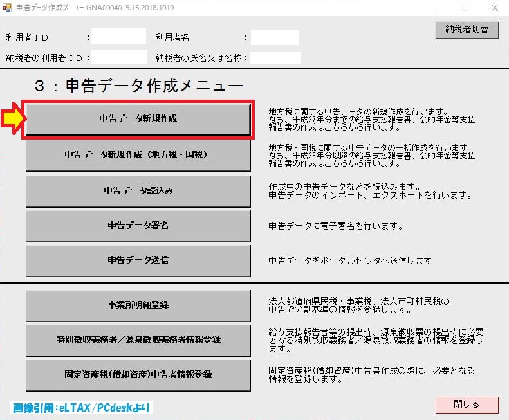Click the pink 閉じる button
The image size is (509, 420).
467,405
